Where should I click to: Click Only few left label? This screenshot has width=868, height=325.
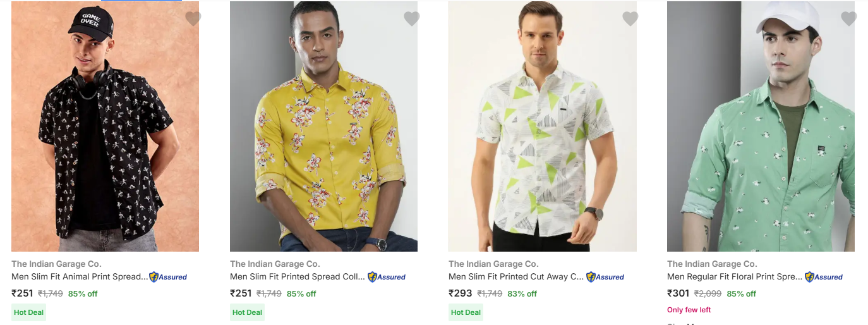click(689, 310)
